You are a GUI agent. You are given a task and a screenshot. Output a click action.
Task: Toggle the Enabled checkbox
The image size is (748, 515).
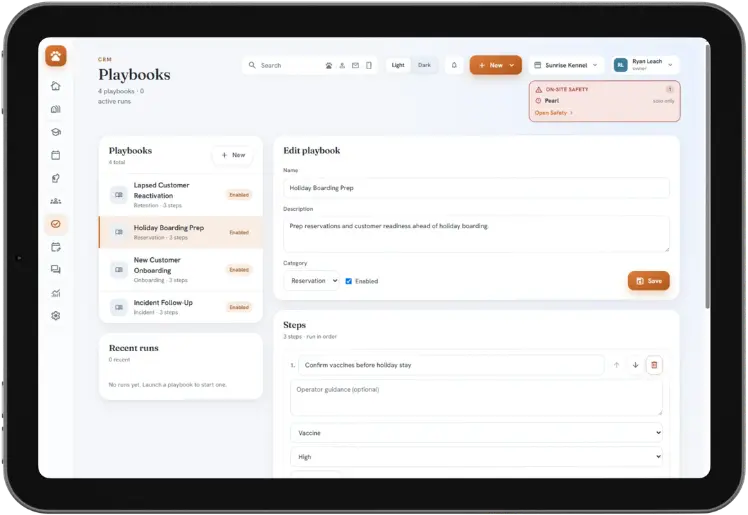coord(349,281)
